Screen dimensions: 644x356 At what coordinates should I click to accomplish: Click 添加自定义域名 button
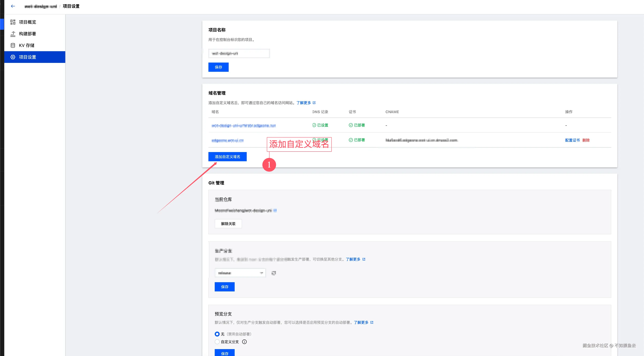(227, 157)
